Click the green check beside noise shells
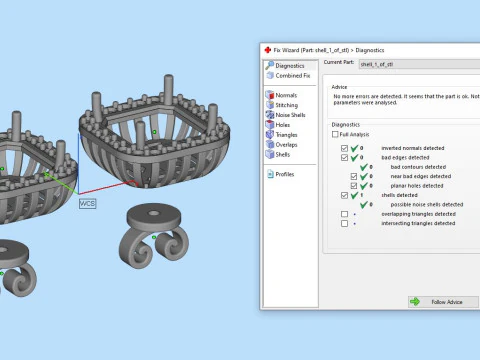The width and height of the screenshot is (480, 360). (x=363, y=204)
